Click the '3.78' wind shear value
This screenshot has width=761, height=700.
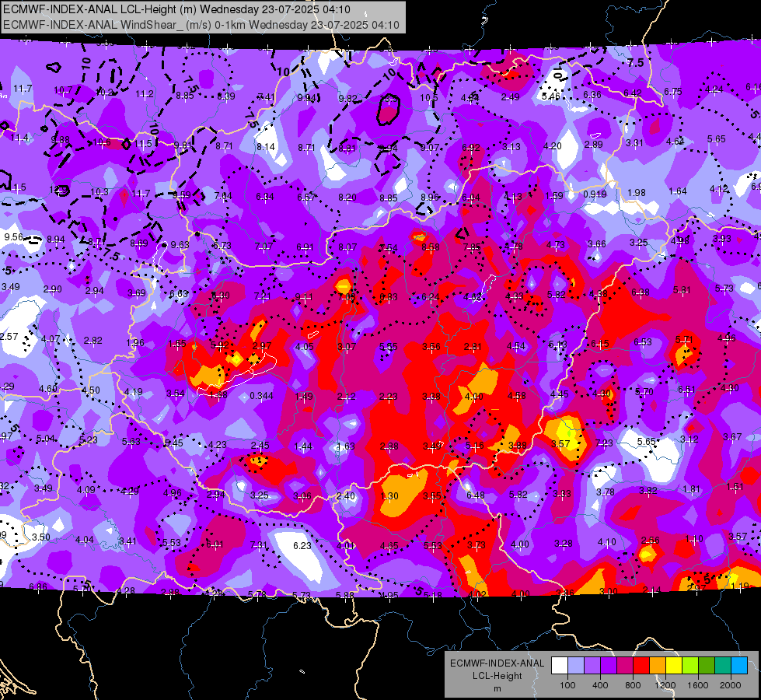coord(606,492)
